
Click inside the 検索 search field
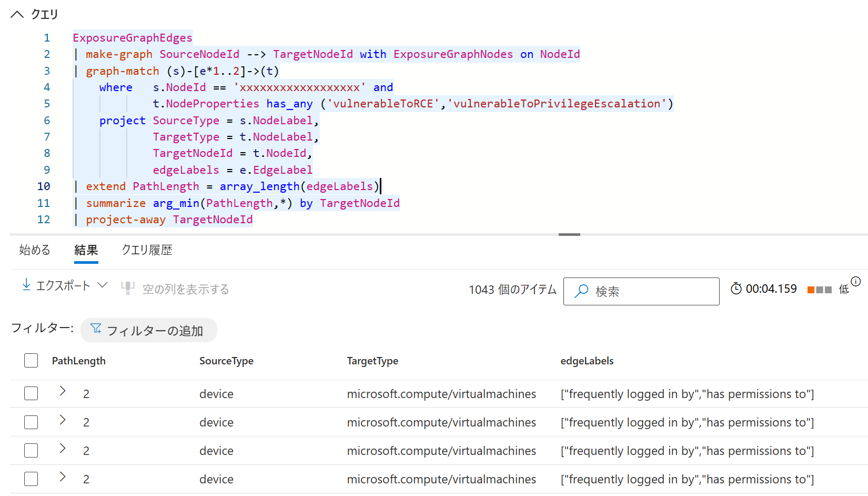pyautogui.click(x=642, y=291)
